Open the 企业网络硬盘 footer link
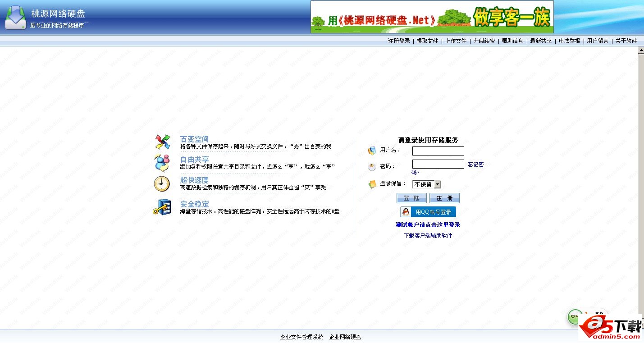 pos(345,337)
